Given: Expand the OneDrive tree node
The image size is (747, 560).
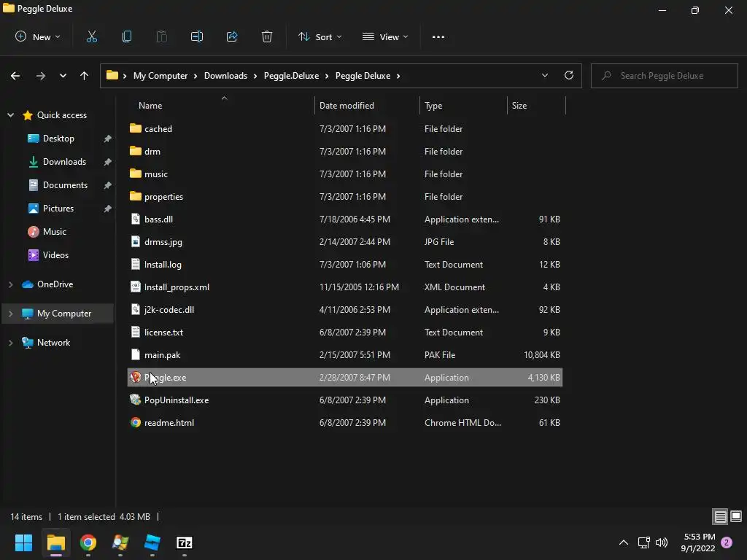Looking at the screenshot, I should point(10,284).
